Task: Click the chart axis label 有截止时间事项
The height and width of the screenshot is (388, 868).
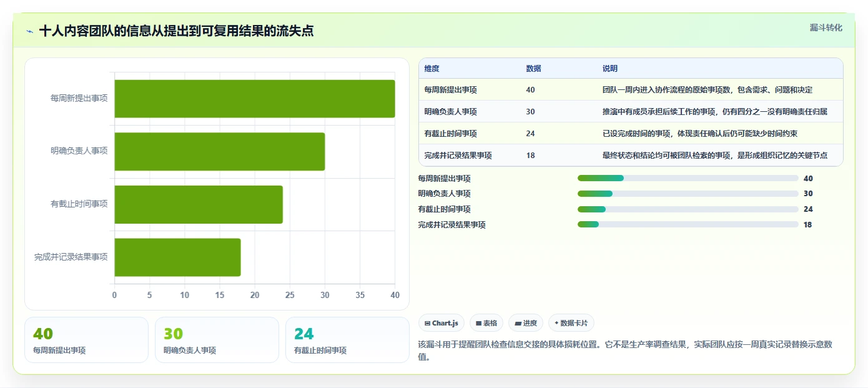Action: [79, 204]
